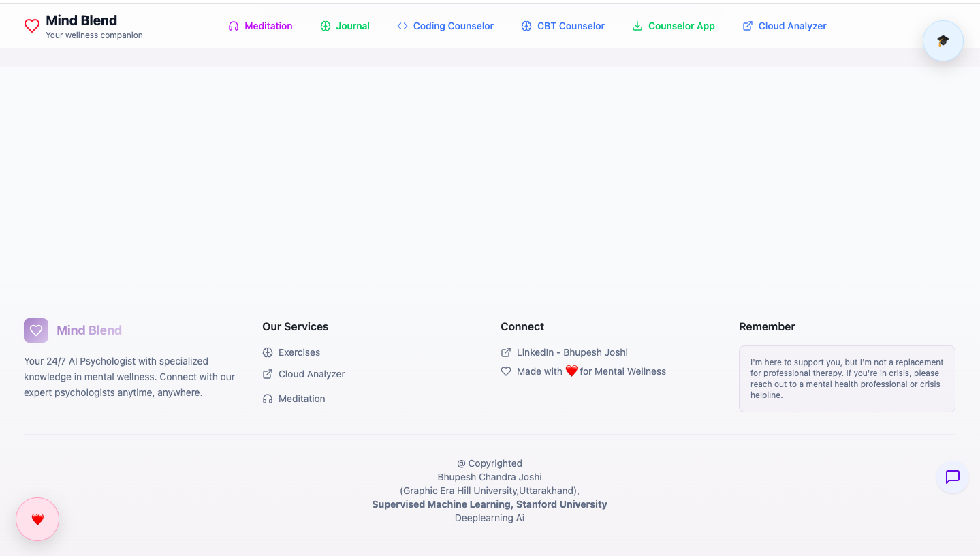
Task: Open CBT Counselor from the navbar
Action: 563,26
